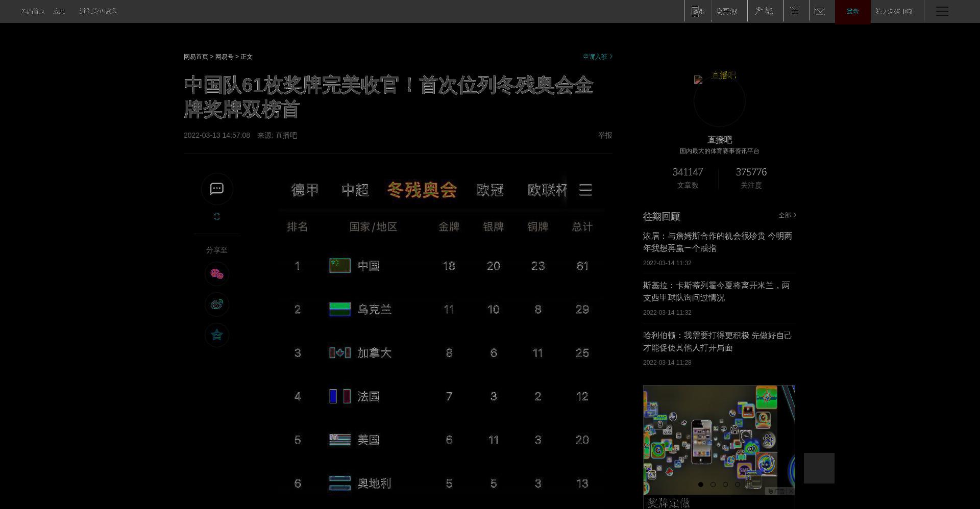Image resolution: width=980 pixels, height=509 pixels.
Task: Select first carousel dot in ad
Action: tap(701, 485)
